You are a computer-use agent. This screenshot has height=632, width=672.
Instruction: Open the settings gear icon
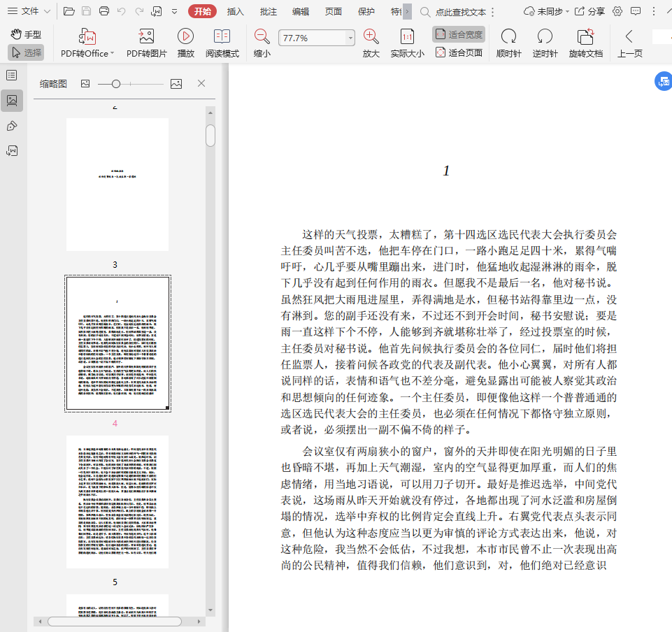[x=617, y=12]
